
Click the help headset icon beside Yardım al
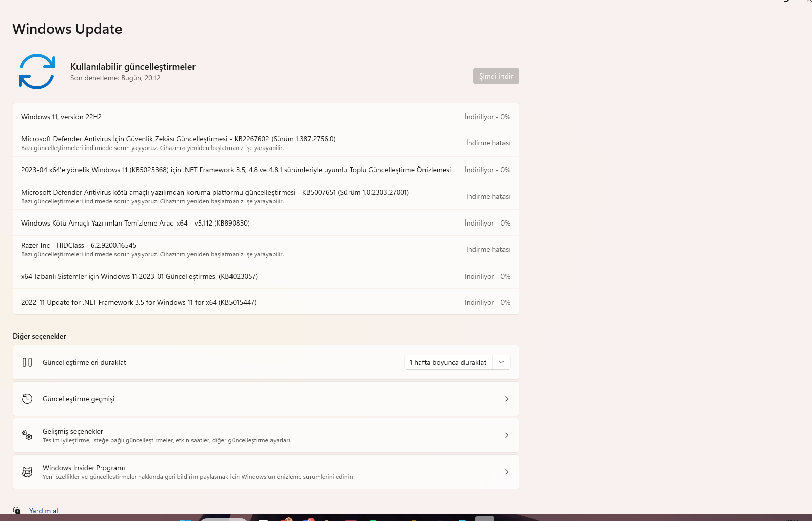[17, 510]
